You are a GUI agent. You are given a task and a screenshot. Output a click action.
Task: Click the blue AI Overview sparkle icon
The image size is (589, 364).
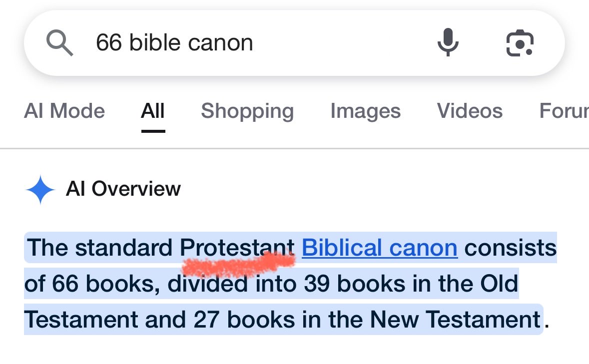[40, 190]
